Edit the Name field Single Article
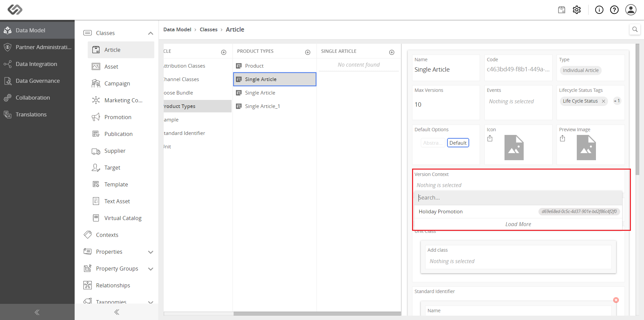The width and height of the screenshot is (644, 320). point(446,70)
